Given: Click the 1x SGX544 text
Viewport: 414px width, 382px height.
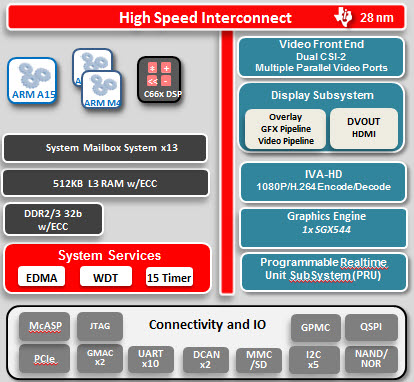Looking at the screenshot, I should pos(326,230).
